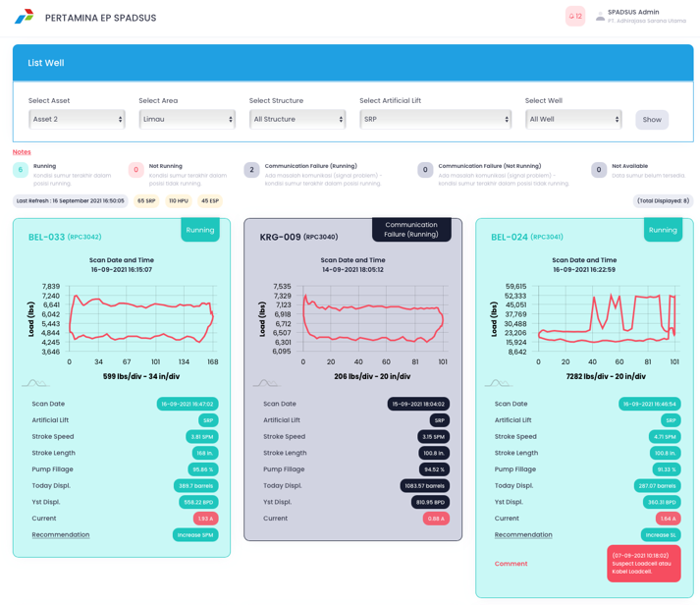The width and height of the screenshot is (700, 605).
Task: Click the small chart icon under BEL-024 graph
Action: 498,382
